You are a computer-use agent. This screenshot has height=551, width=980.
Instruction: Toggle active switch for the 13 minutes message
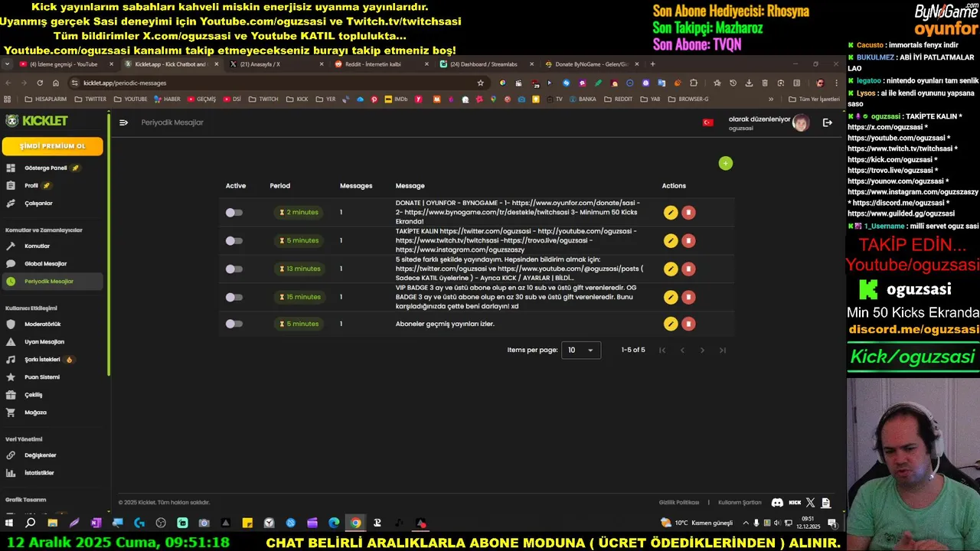click(x=234, y=269)
